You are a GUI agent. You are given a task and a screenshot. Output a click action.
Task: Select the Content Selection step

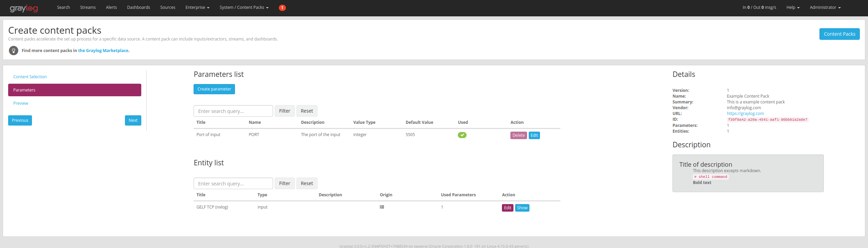pyautogui.click(x=30, y=77)
